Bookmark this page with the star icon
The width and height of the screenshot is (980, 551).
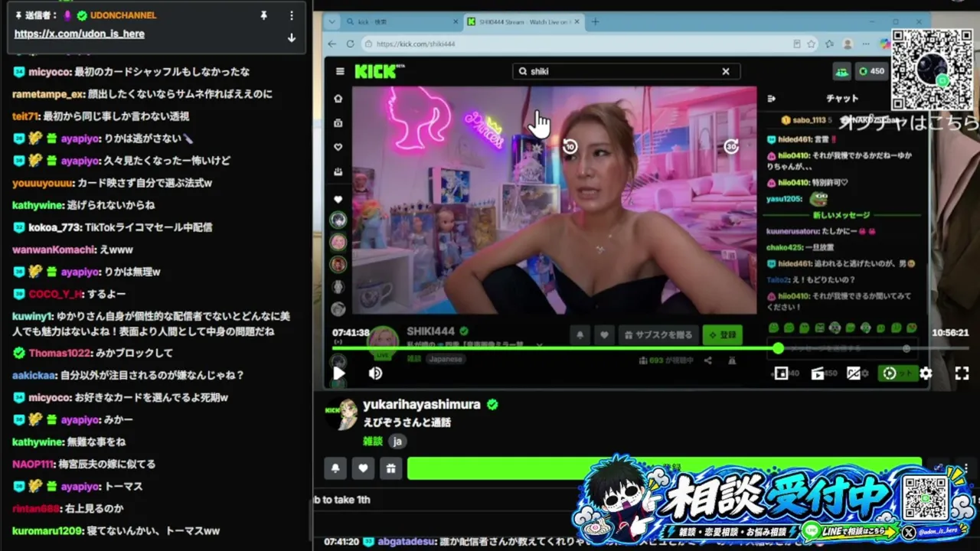[x=812, y=44]
